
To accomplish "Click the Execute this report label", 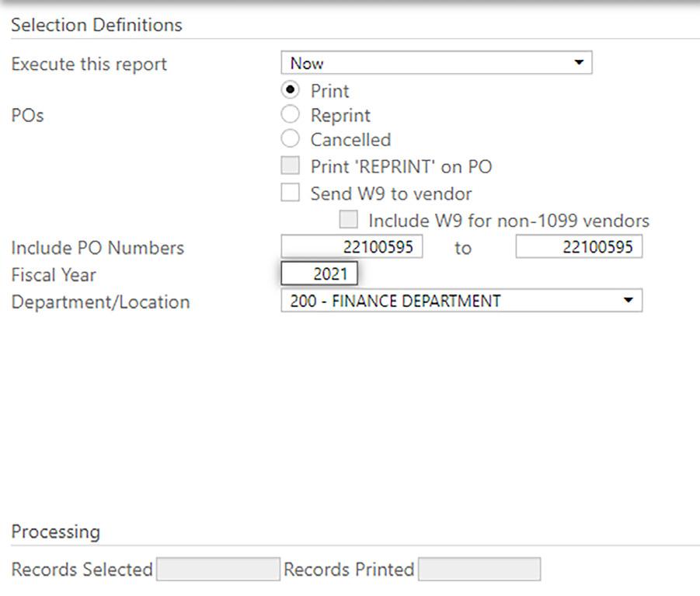I will coord(89,64).
